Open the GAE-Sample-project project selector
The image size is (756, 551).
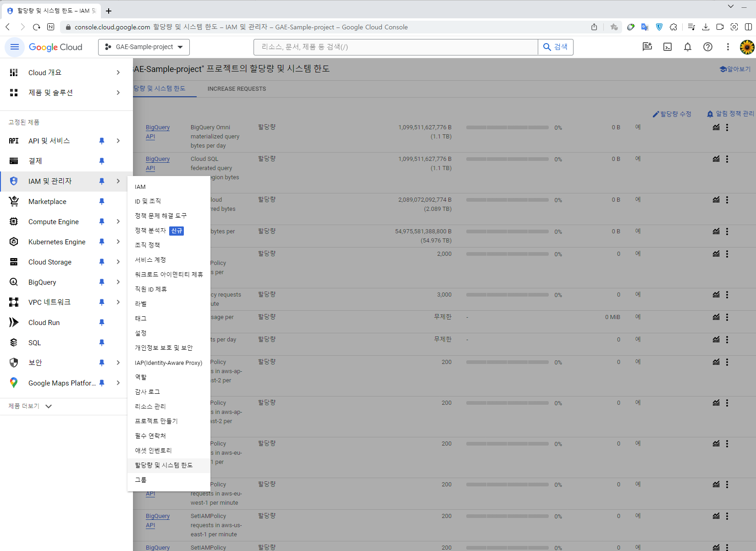[x=144, y=47]
